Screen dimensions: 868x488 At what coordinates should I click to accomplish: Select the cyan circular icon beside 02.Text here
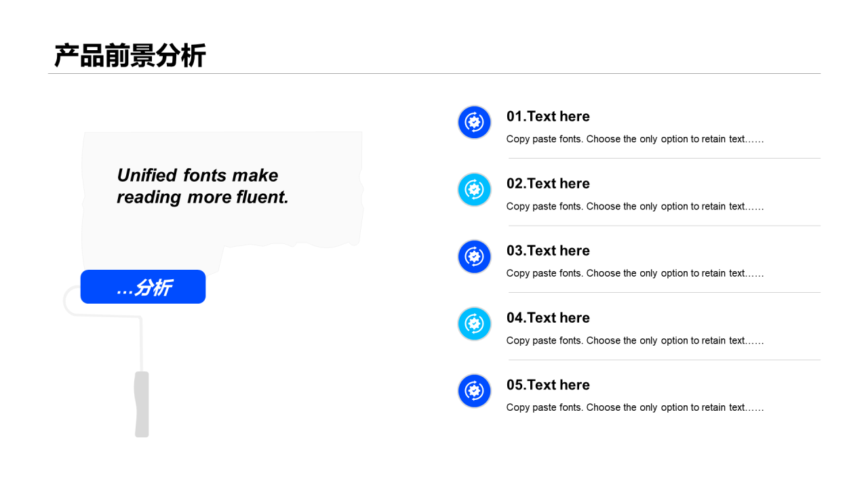click(474, 189)
